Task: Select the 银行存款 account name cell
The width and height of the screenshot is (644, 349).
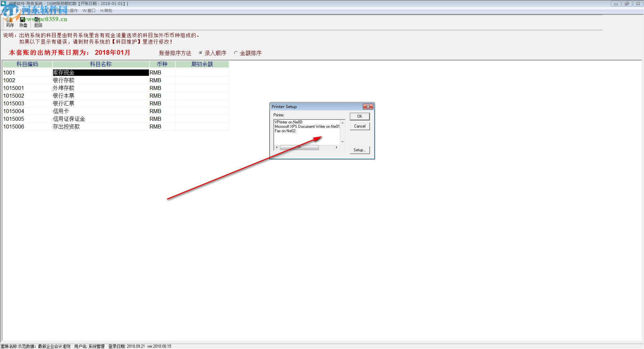Action: (x=101, y=80)
